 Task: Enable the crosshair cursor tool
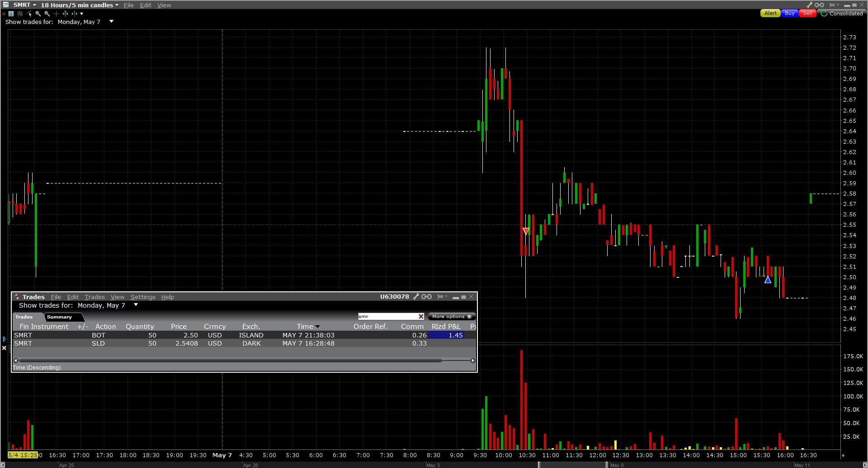click(56, 14)
